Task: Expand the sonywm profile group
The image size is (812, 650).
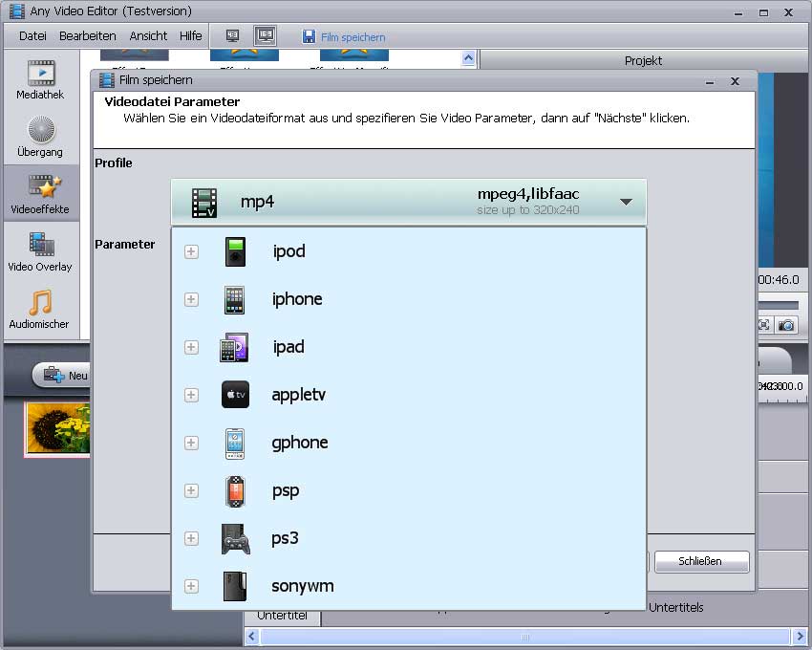Action: tap(191, 586)
